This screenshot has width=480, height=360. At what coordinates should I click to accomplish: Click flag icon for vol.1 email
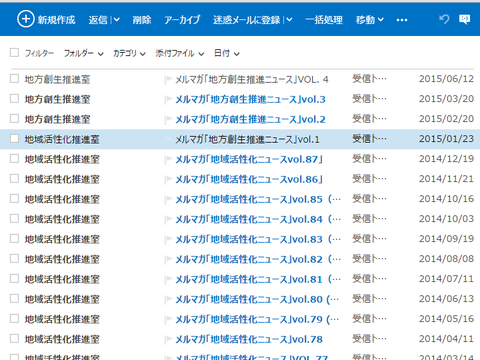(x=169, y=139)
